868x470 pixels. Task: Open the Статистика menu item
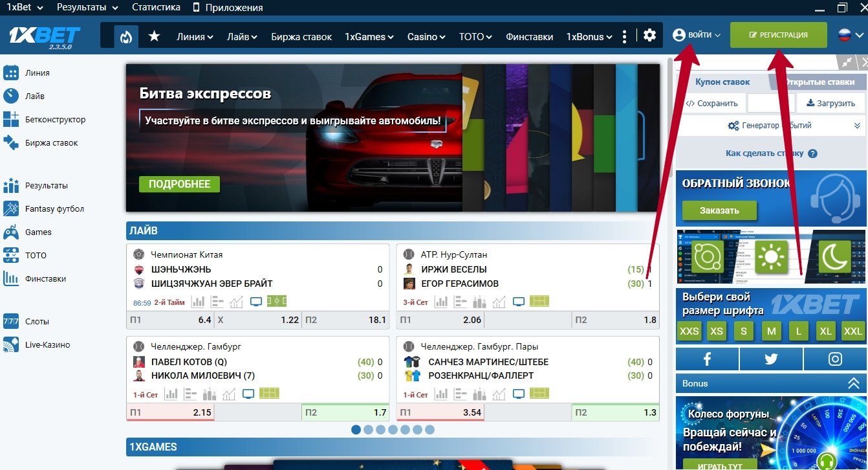(x=156, y=8)
